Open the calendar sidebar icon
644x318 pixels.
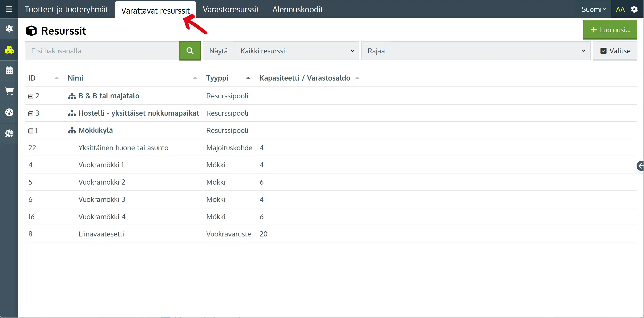pyautogui.click(x=9, y=70)
